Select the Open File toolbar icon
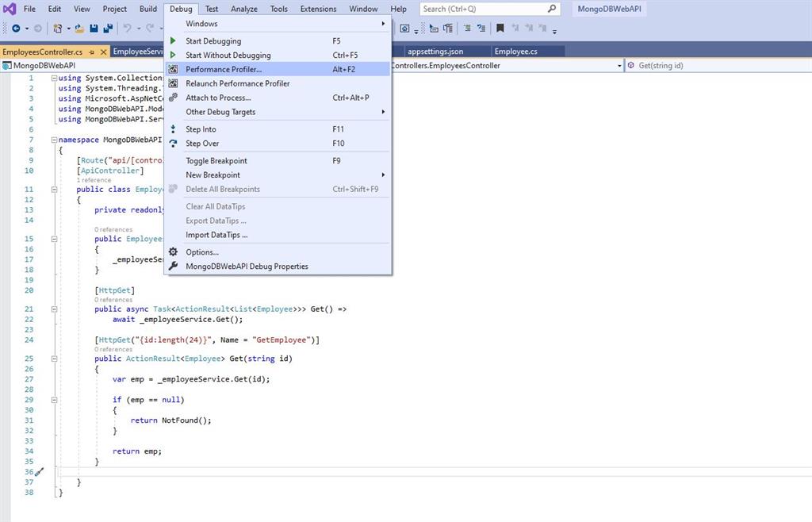812x522 pixels. pos(79,28)
